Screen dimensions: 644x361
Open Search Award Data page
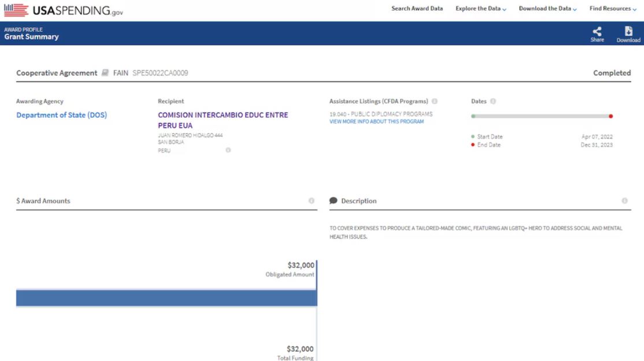pos(417,8)
